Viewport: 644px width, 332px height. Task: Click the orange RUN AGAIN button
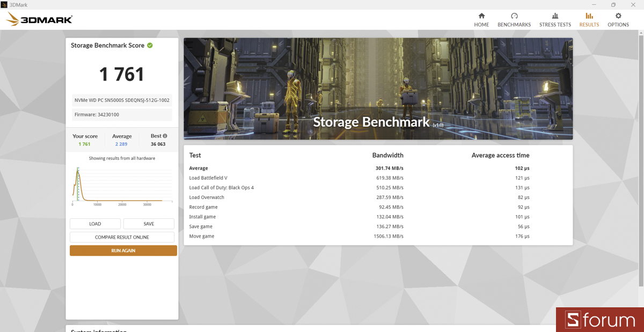coord(123,250)
